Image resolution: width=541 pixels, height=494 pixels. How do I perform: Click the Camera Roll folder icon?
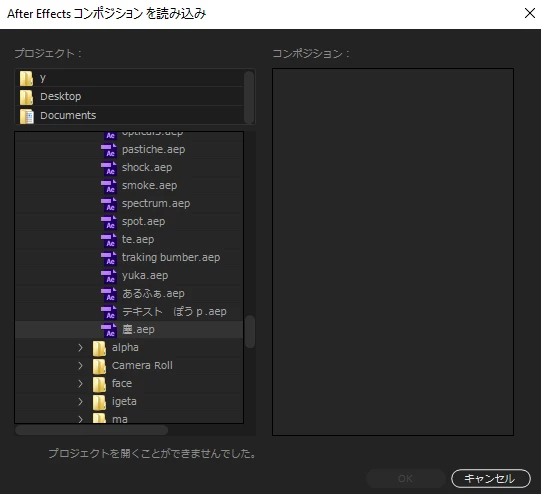(x=99, y=366)
